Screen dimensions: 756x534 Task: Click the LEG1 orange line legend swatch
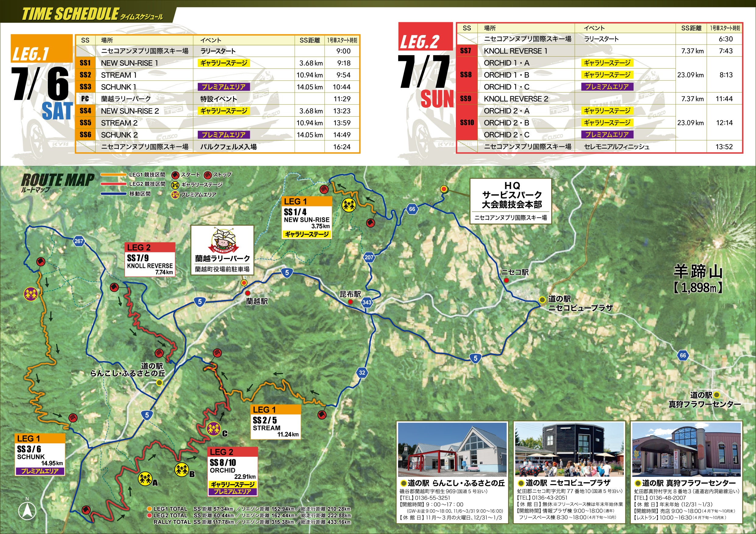[114, 175]
